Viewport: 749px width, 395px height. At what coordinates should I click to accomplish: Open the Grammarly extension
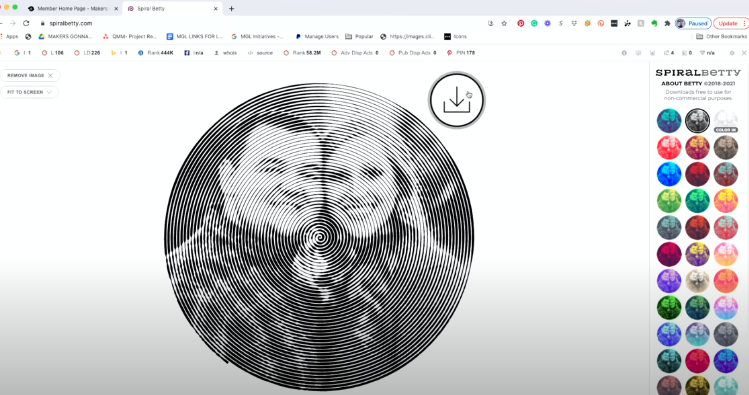coord(534,23)
